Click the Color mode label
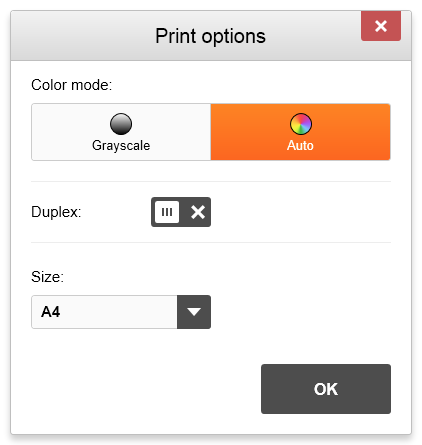This screenshot has width=422, height=445. 72,85
